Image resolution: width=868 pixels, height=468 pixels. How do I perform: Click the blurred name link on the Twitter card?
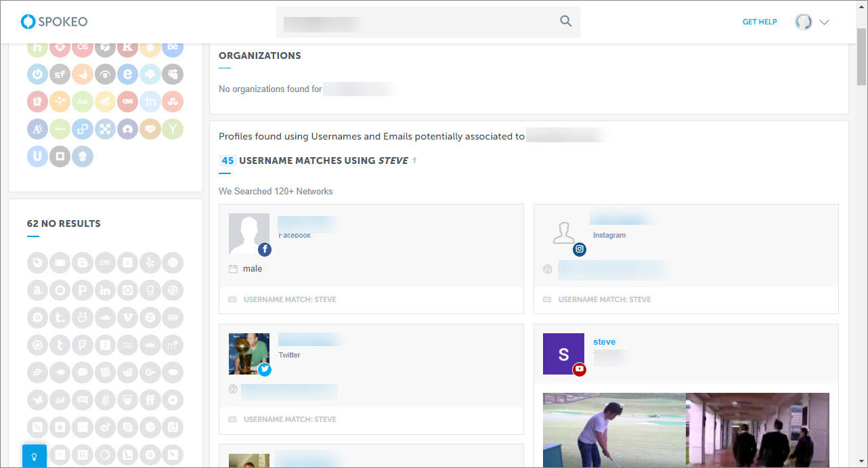(311, 339)
